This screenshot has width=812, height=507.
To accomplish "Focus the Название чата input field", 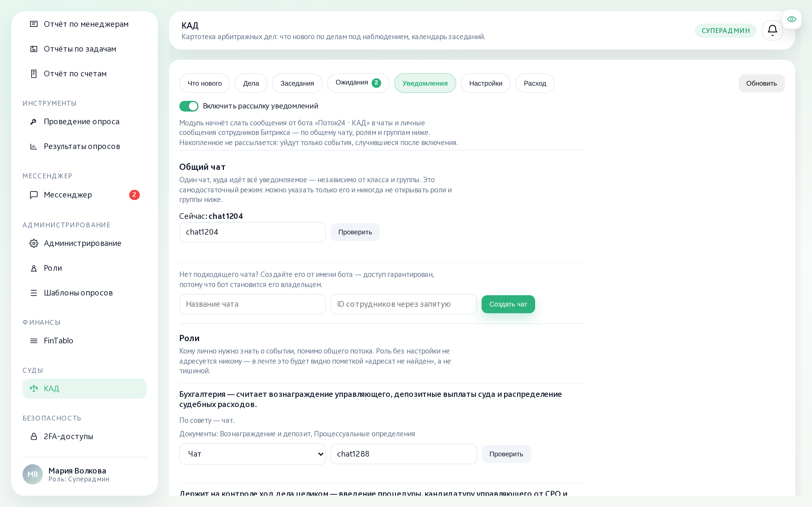I will (252, 304).
